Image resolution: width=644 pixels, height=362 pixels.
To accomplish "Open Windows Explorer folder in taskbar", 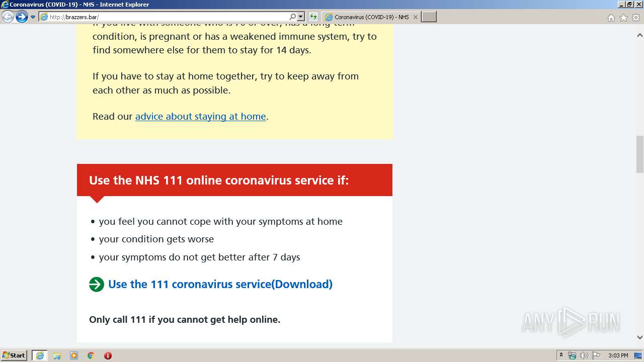I will 57,355.
